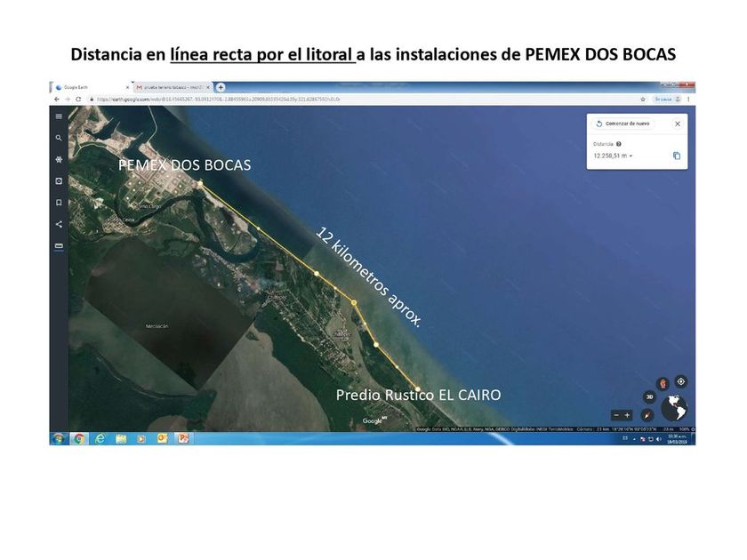Click the I'm Feeling Lucky dice icon
This screenshot has height=560, width=747.
pyautogui.click(x=59, y=181)
